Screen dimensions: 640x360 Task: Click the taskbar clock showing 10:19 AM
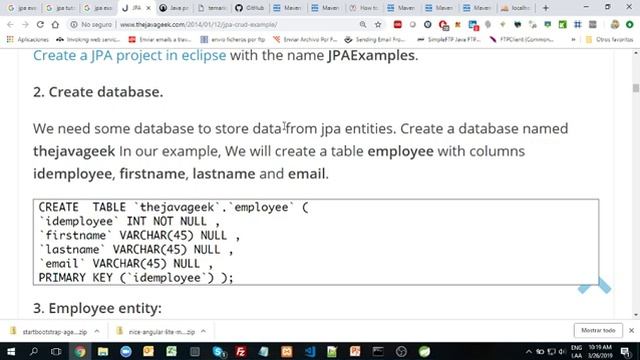[600, 351]
